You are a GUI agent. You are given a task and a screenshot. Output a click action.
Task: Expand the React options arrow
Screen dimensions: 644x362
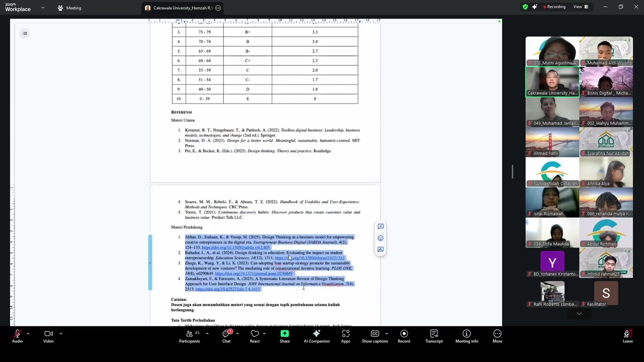[x=264, y=333]
